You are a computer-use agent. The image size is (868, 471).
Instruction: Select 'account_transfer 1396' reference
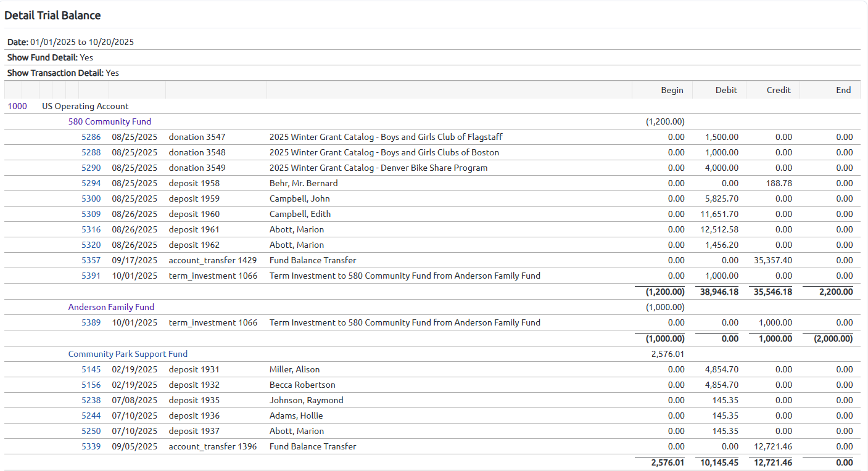pyautogui.click(x=213, y=446)
